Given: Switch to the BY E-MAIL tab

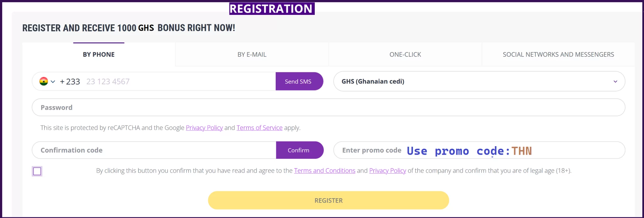Looking at the screenshot, I should point(252,54).
